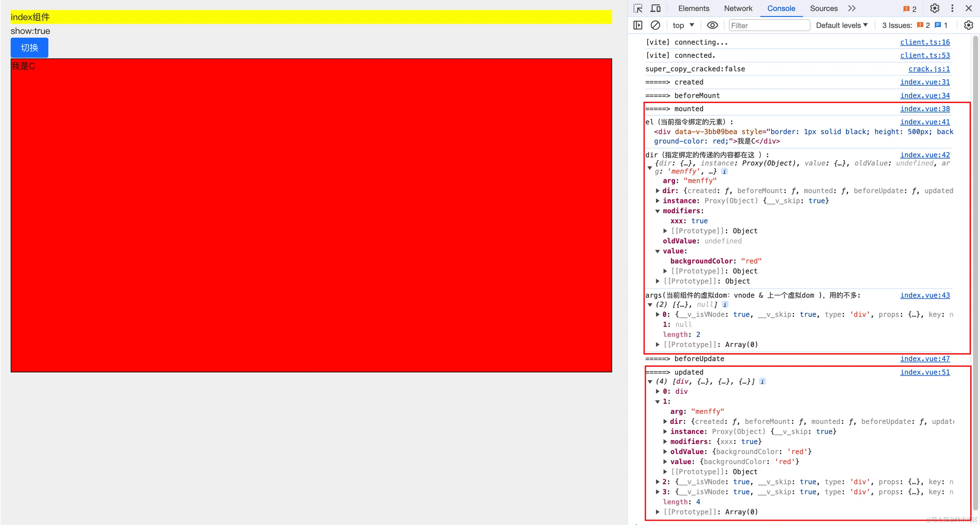Toggle the live expression eye icon
The height and width of the screenshot is (525, 980).
pyautogui.click(x=712, y=25)
